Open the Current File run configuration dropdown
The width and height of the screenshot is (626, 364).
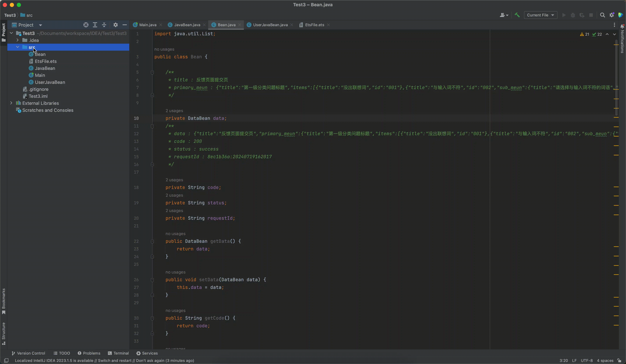click(541, 15)
